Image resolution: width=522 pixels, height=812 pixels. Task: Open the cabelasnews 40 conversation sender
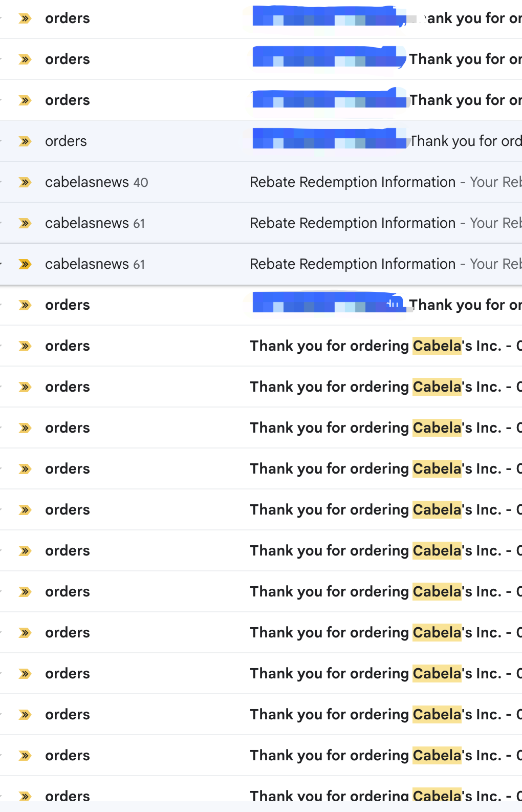pos(86,182)
